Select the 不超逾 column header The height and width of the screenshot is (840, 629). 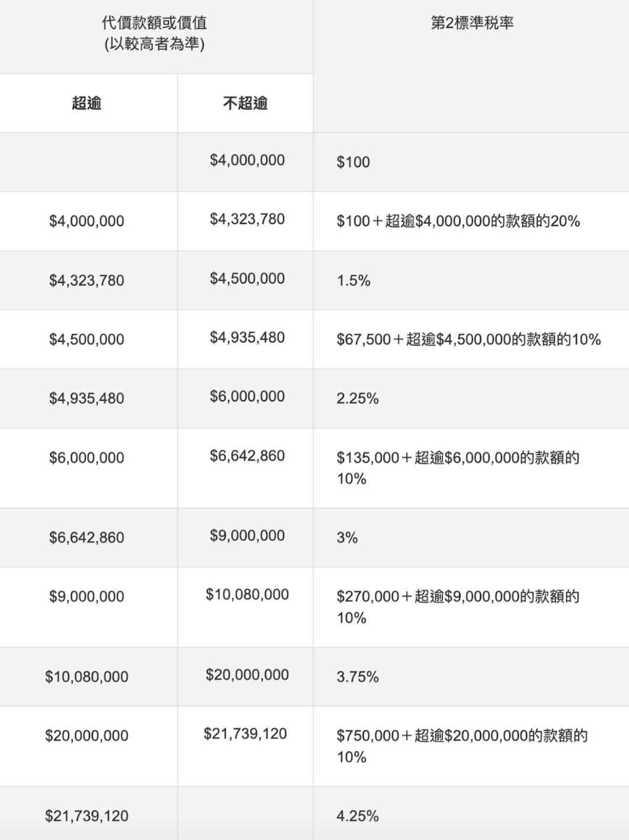245,103
